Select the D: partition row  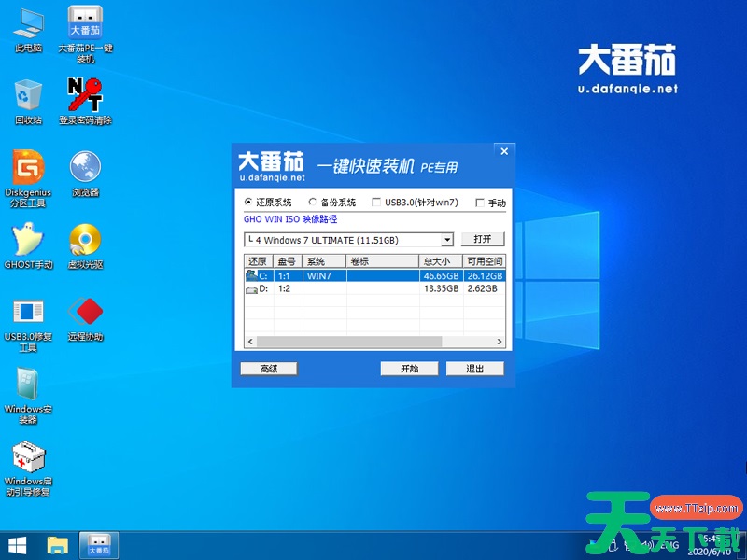pos(373,289)
